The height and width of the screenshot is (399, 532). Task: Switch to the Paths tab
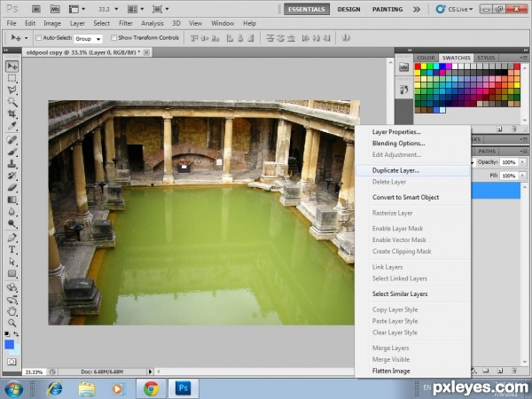point(487,152)
